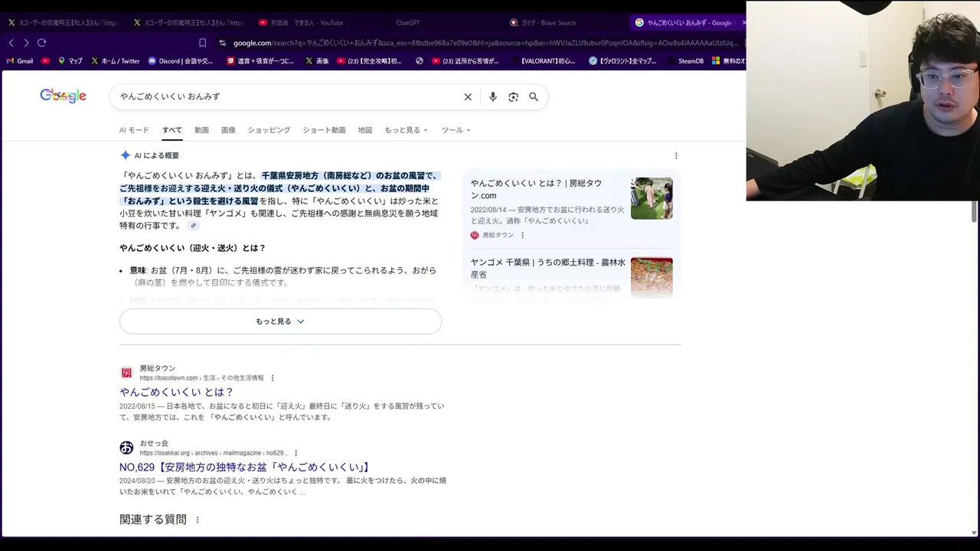Image resolution: width=980 pixels, height=551 pixels.
Task: Reload the page with the refresh icon
Action: pos(42,43)
